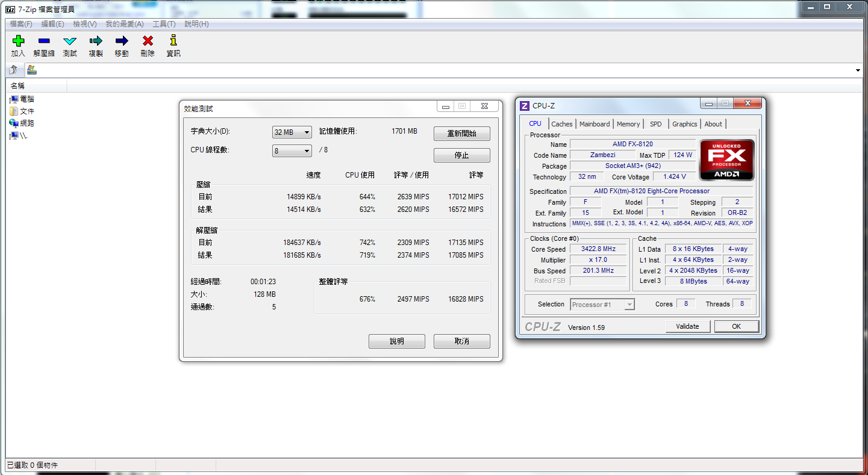Click the Technology value 32 nm
868x475 pixels.
point(587,177)
